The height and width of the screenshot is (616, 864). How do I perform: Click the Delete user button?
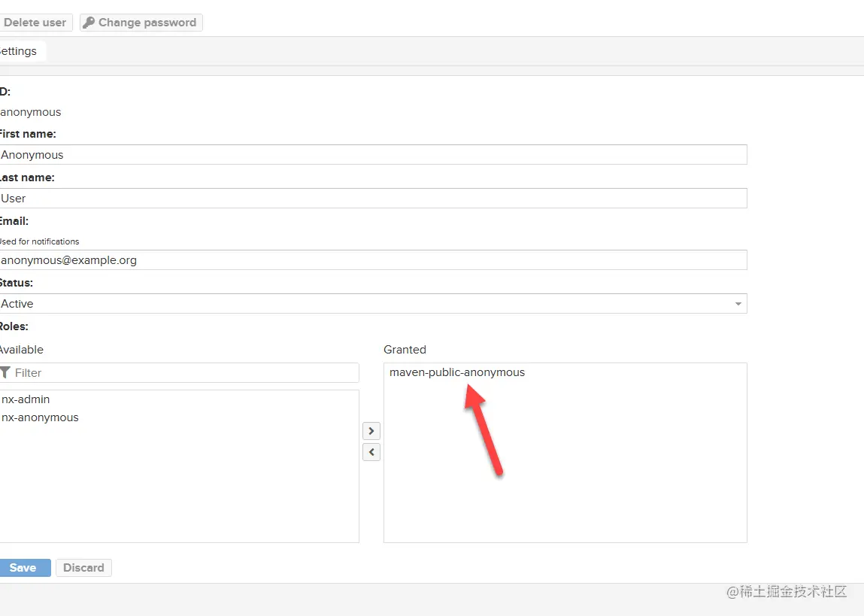tap(36, 23)
